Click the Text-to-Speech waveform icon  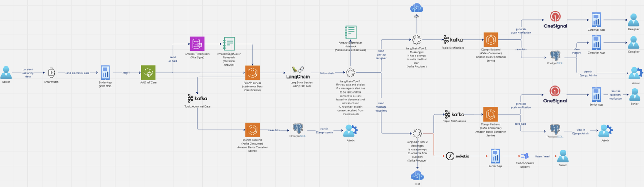(x=525, y=156)
